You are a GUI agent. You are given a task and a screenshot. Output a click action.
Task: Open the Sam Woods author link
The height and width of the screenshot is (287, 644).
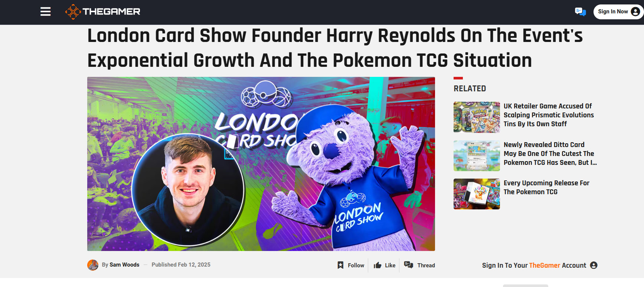click(124, 265)
